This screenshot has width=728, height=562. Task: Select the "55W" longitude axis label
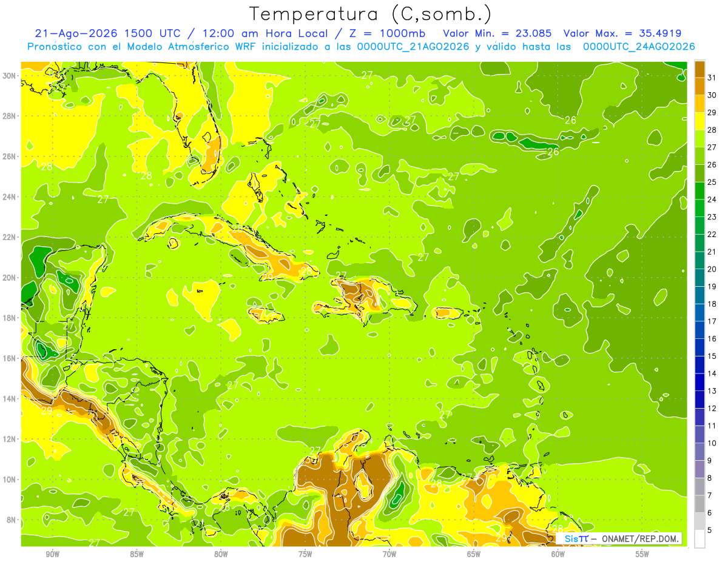click(642, 554)
